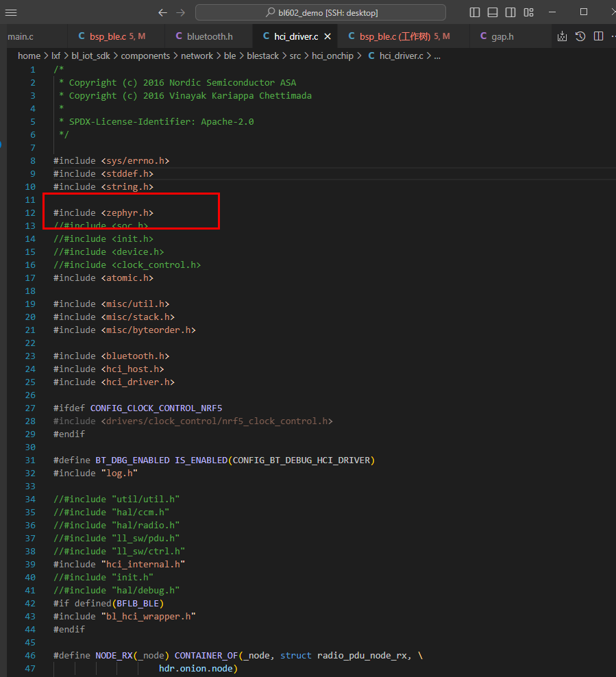The image size is (616, 677).
Task: Click the text 'hdr.onion.node' on line 47
Action: tap(195, 668)
